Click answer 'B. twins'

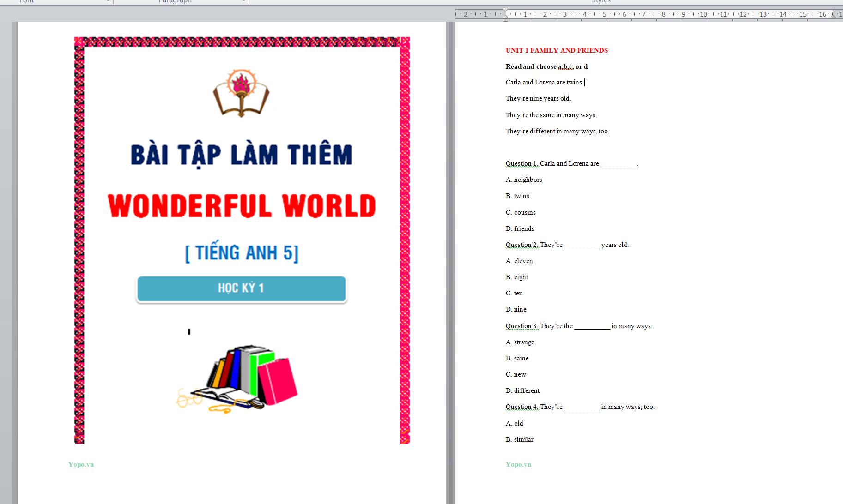click(x=517, y=196)
